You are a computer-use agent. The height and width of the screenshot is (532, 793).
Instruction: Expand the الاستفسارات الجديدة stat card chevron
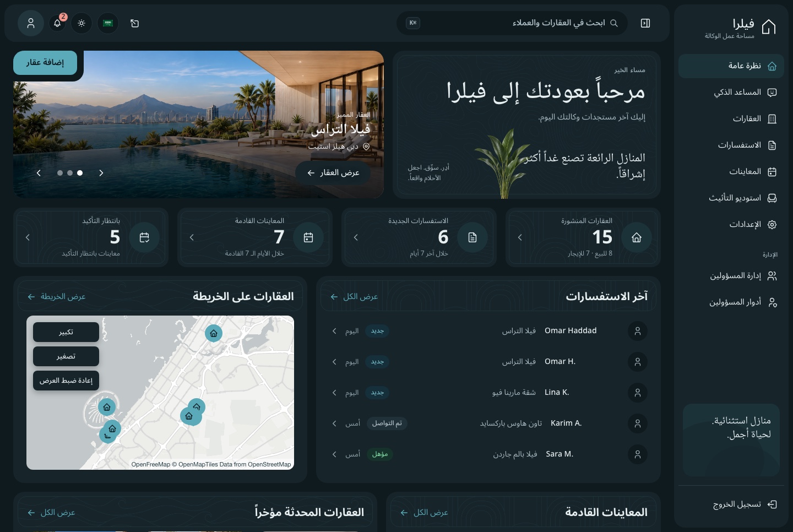click(356, 237)
